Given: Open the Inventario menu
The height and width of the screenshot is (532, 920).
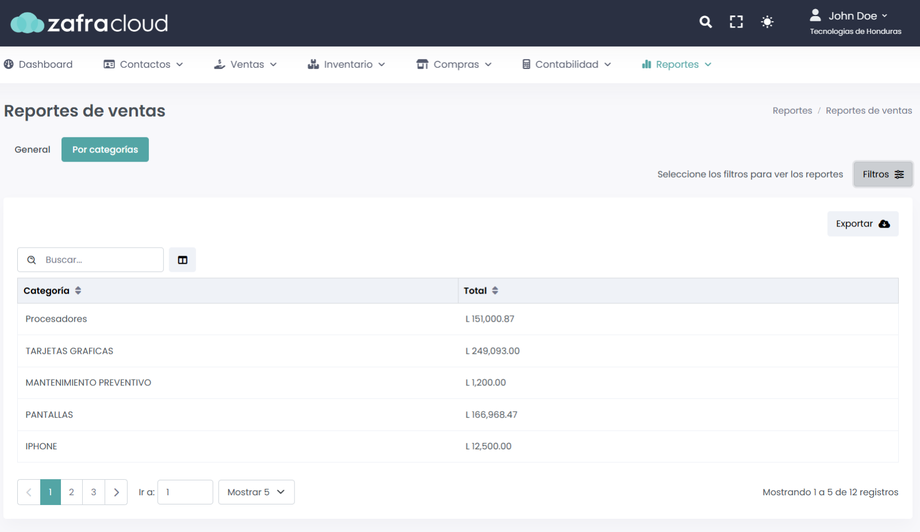Looking at the screenshot, I should click(x=346, y=65).
